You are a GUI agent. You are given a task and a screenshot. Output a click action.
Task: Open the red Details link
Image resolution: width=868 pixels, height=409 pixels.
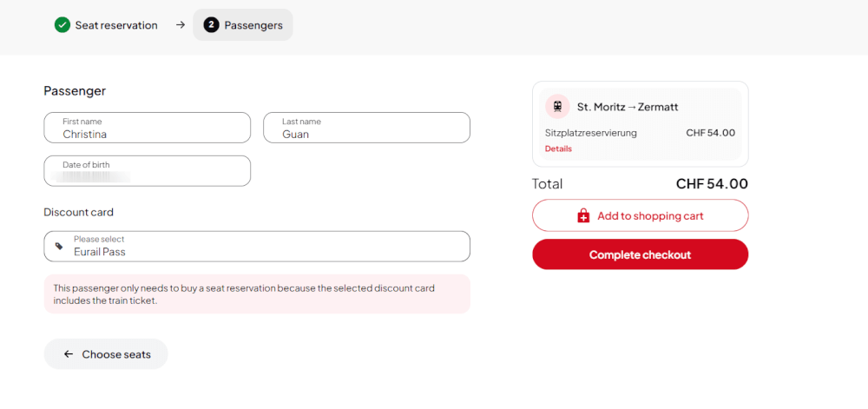tap(558, 148)
